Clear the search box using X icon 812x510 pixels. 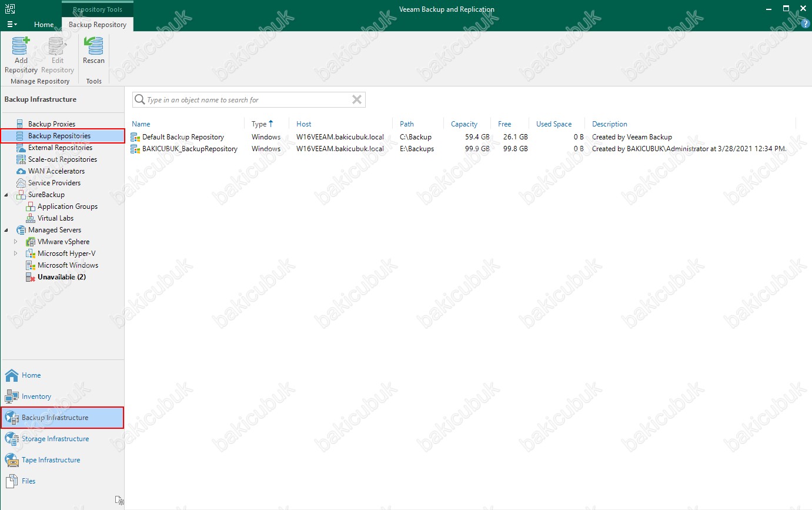pyautogui.click(x=356, y=99)
